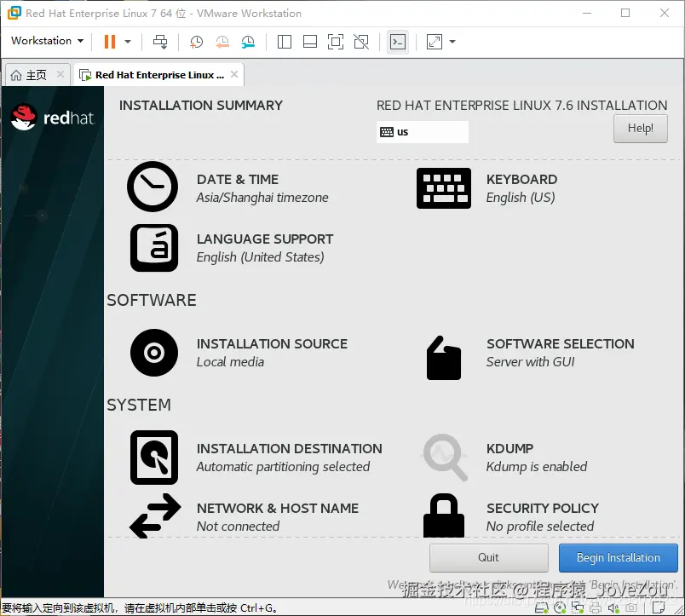This screenshot has width=685, height=616.
Task: Click the Network arrows icon
Action: click(155, 516)
